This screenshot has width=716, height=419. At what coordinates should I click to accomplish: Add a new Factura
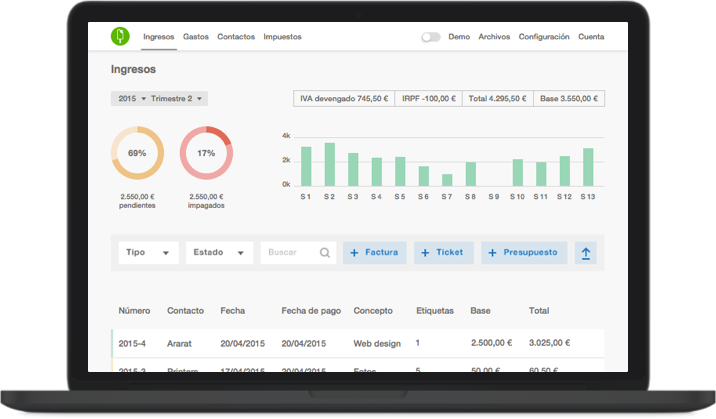coord(374,253)
